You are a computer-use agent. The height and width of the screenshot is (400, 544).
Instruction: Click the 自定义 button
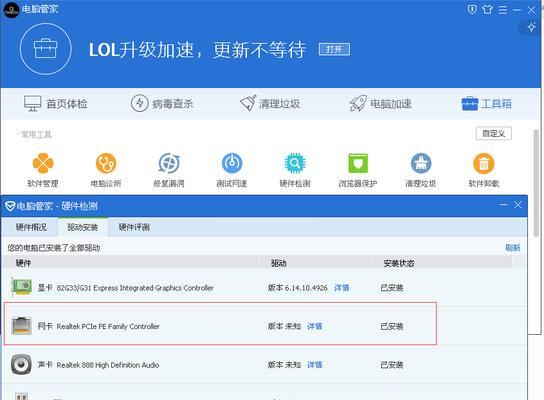click(x=493, y=133)
